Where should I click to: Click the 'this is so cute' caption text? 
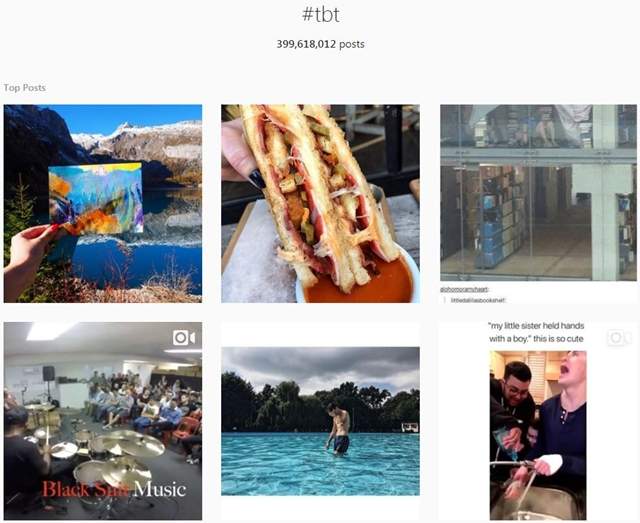coord(558,339)
